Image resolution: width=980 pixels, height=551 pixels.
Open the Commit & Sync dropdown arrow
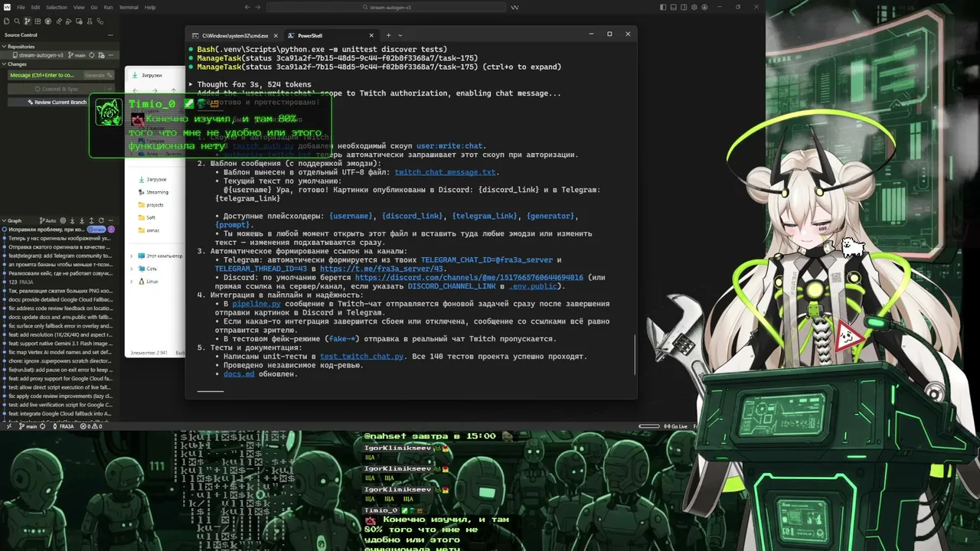tap(110, 89)
